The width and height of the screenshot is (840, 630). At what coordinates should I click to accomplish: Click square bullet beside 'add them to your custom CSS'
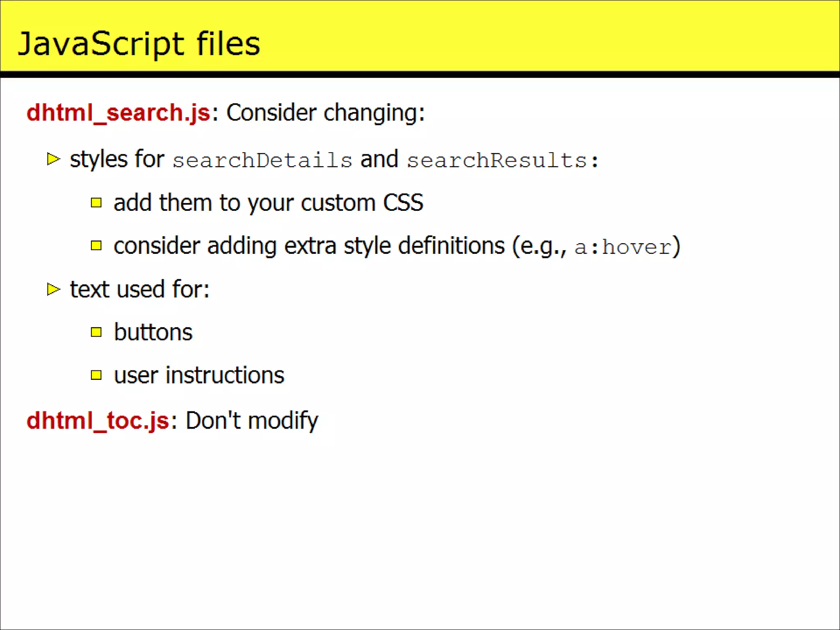point(96,203)
